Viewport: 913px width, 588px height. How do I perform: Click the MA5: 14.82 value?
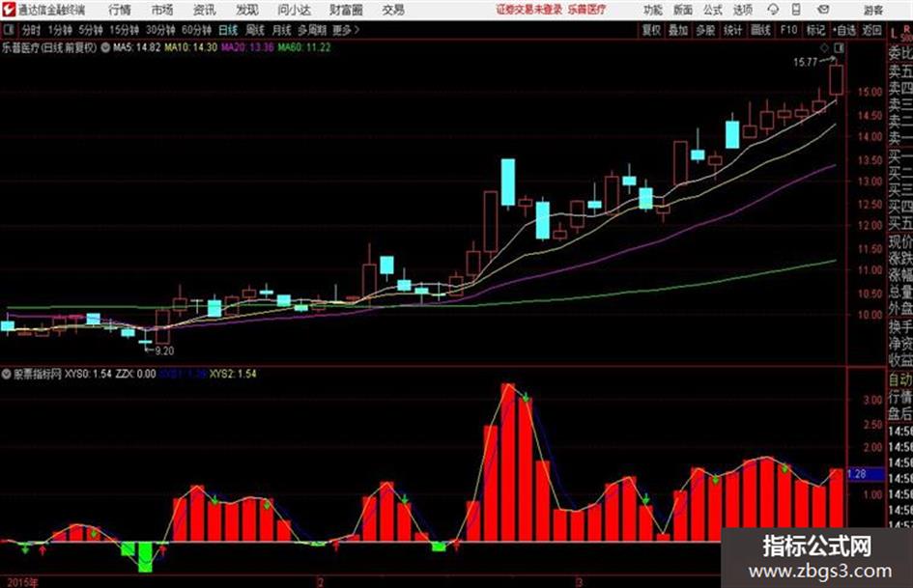click(x=136, y=47)
